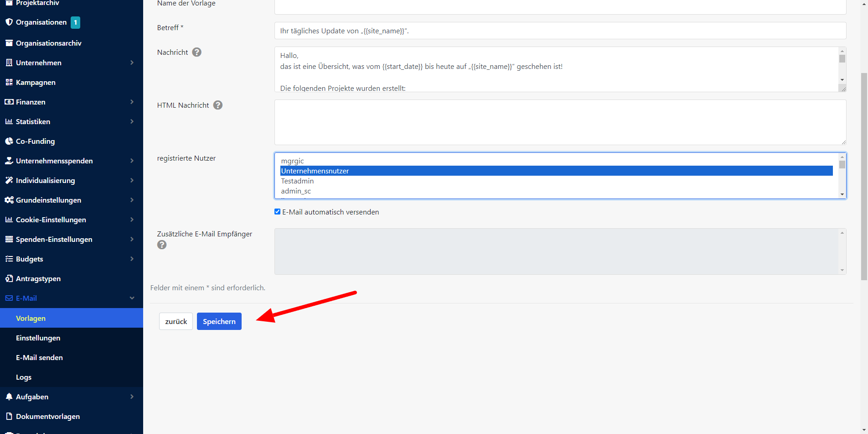Expand the Statistiken submenu arrow

pyautogui.click(x=132, y=121)
